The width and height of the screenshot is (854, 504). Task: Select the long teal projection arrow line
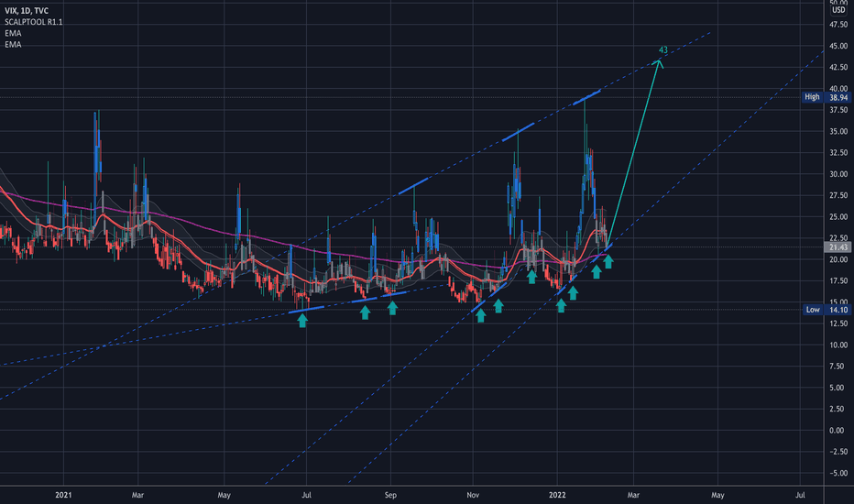[633, 152]
